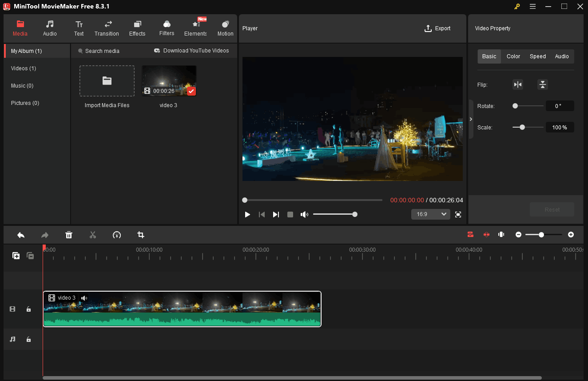Flip the video vertically
The height and width of the screenshot is (381, 588).
543,84
